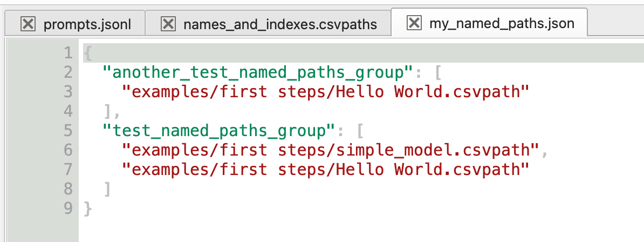Click the Hello World.csvpath string on line 3
644x242 pixels.
[x=325, y=92]
